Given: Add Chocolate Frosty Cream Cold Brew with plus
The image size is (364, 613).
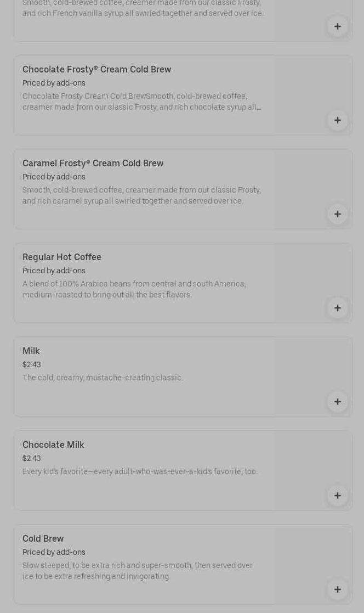Looking at the screenshot, I should click(x=337, y=120).
